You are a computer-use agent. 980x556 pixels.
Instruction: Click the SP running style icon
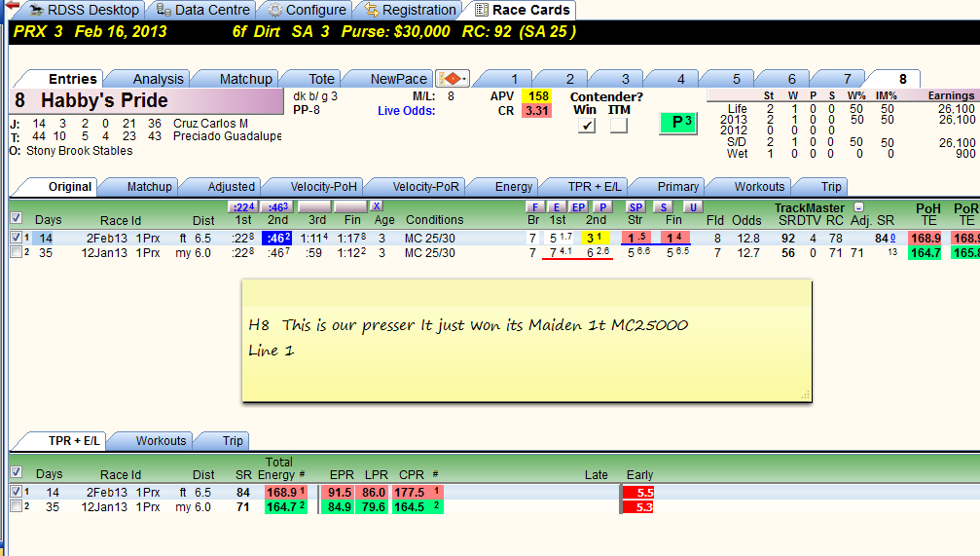(635, 207)
